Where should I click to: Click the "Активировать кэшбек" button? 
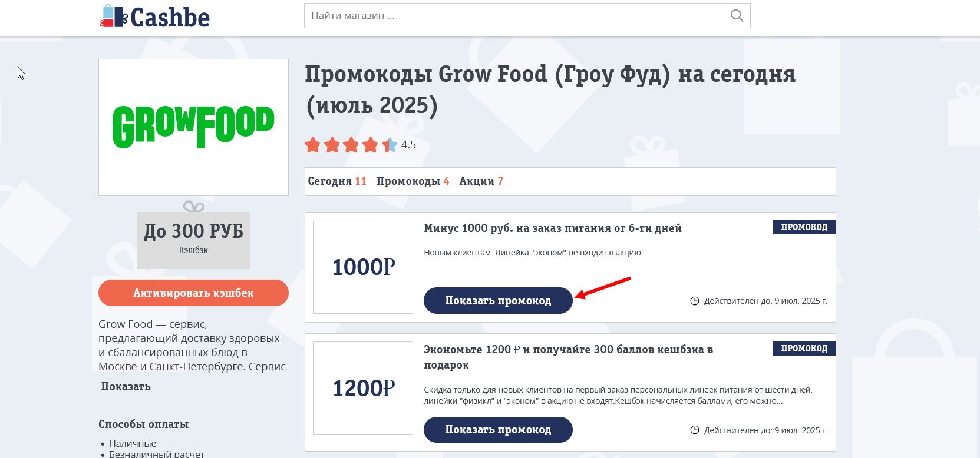(193, 293)
